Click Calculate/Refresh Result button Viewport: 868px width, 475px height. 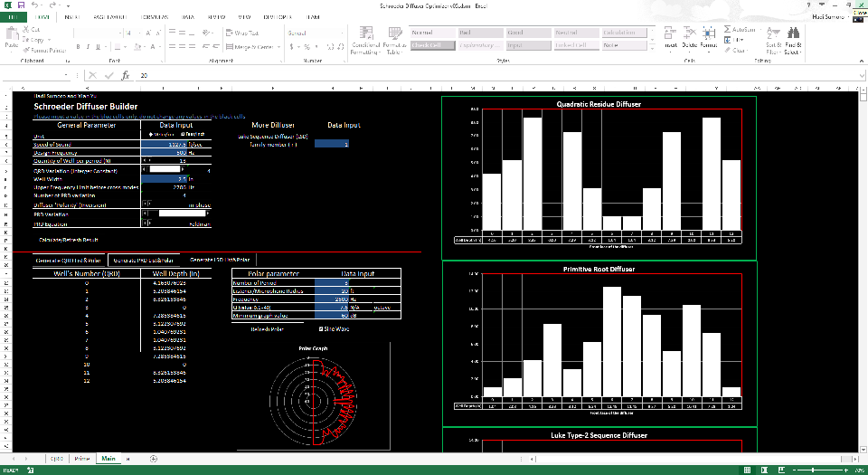(x=69, y=240)
